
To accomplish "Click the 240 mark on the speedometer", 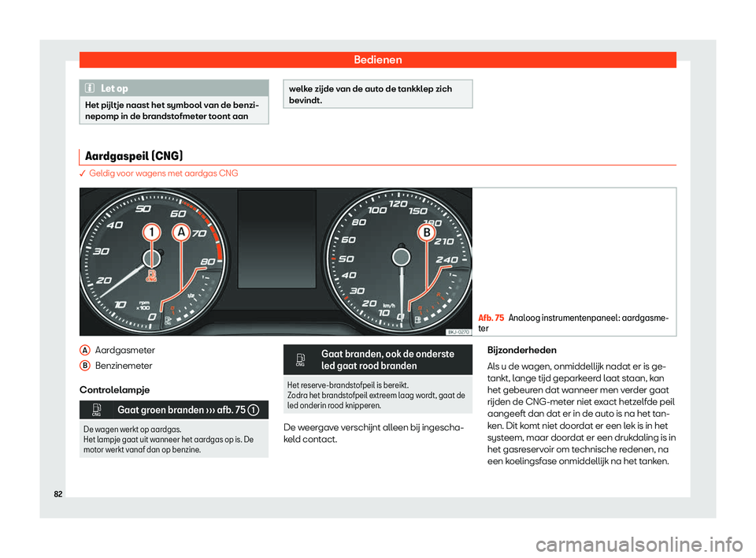I will 447,260.
